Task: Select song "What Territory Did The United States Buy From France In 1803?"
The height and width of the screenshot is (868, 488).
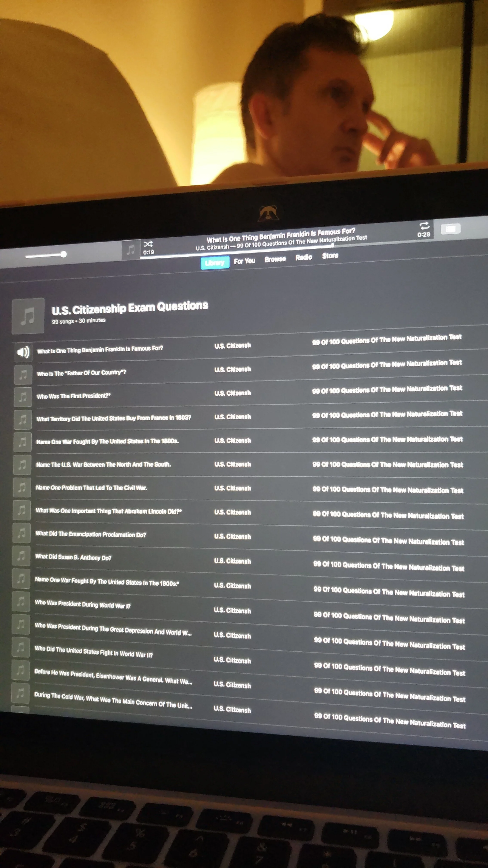Action: click(x=114, y=418)
